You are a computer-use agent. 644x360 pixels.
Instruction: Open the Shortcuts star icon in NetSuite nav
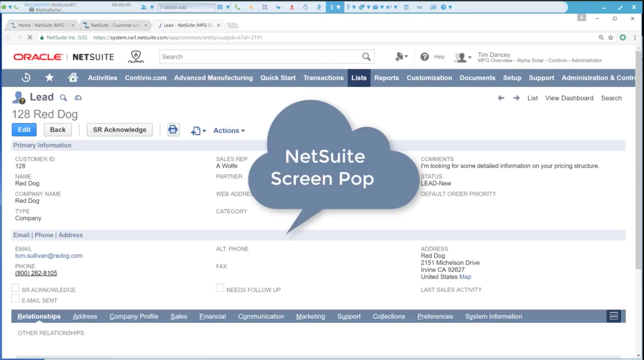click(x=49, y=78)
